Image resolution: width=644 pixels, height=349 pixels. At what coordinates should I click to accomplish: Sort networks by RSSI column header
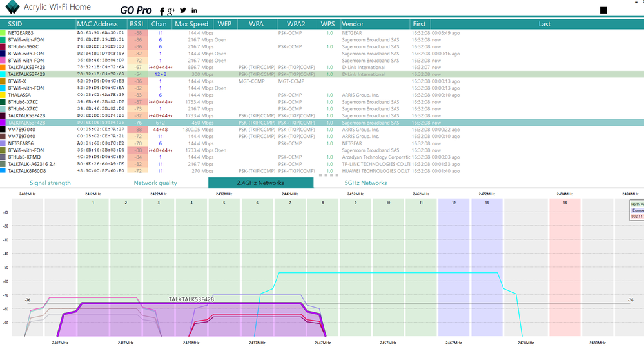tap(137, 24)
